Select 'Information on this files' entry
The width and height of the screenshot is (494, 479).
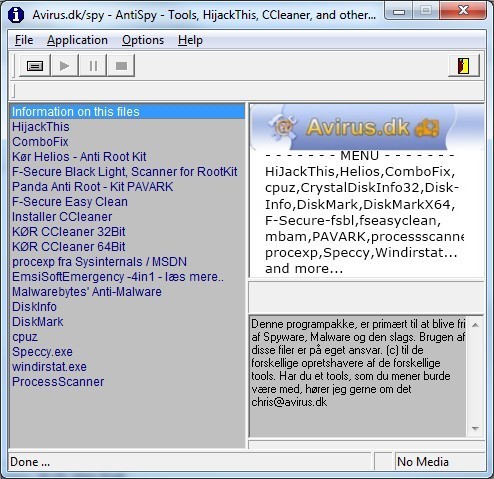point(127,112)
